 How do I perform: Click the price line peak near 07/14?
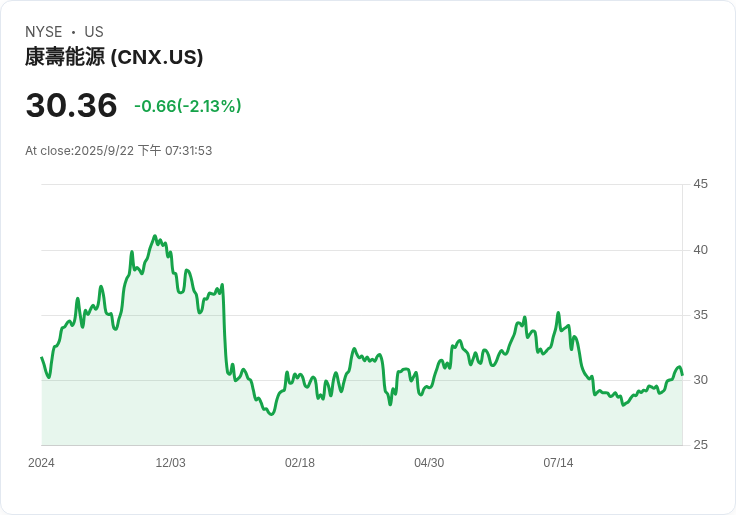(558, 313)
